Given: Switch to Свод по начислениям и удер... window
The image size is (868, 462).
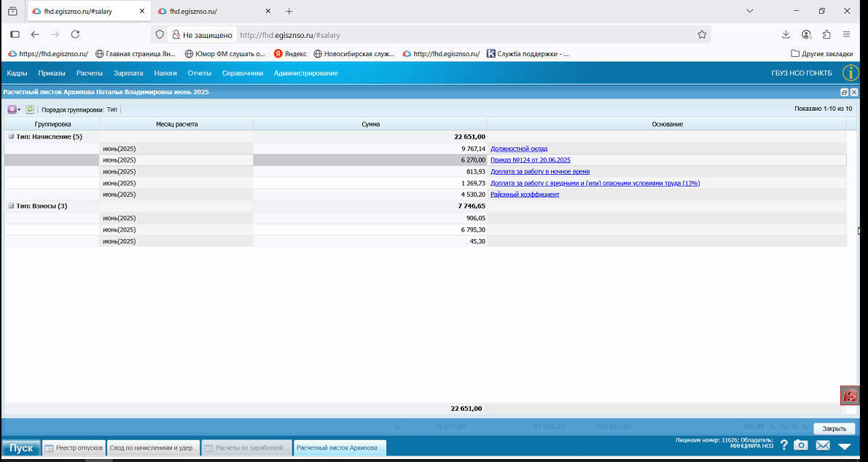Looking at the screenshot, I should click(154, 447).
